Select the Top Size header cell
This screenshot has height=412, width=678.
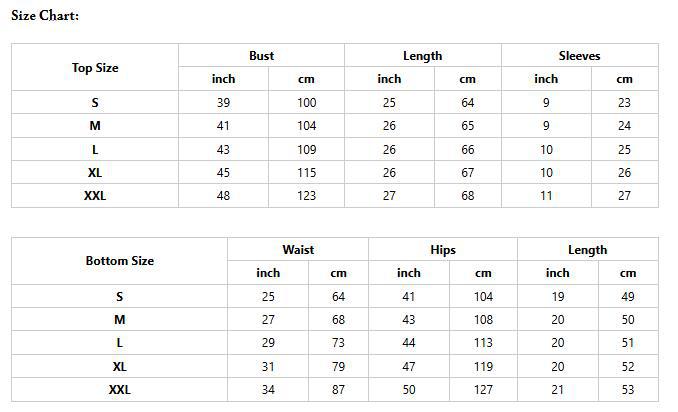click(95, 68)
